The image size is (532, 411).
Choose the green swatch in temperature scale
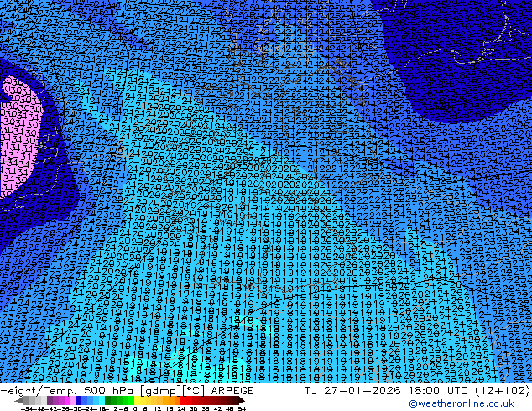click(114, 401)
